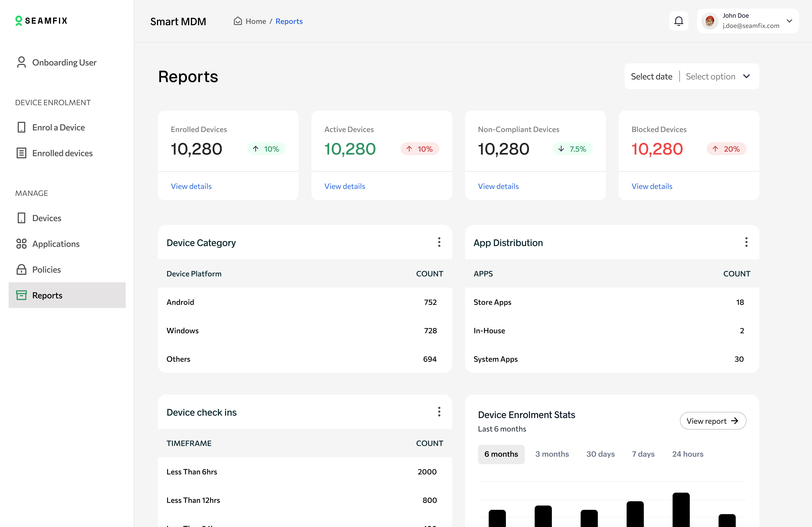Screen dimensions: 812x527
Task: Select the 30 days tab
Action: click(600, 454)
